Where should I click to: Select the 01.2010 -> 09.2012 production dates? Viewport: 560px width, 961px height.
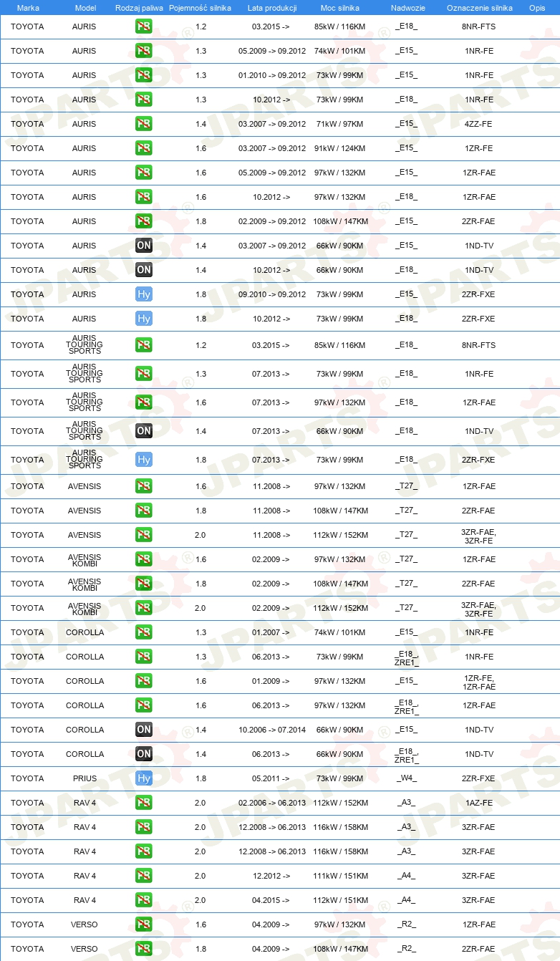272,75
